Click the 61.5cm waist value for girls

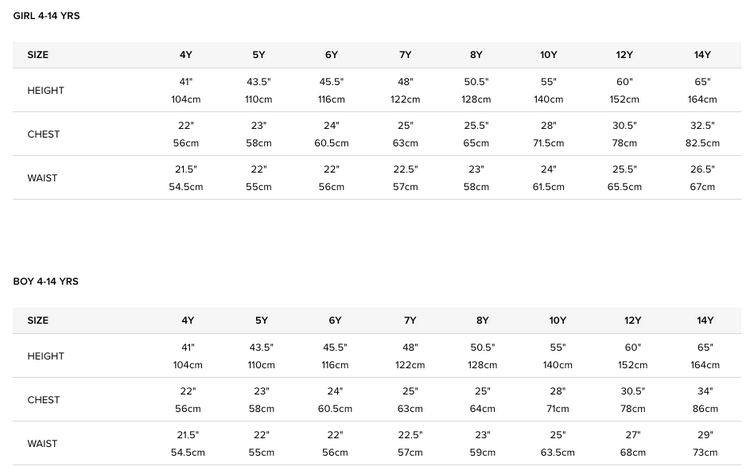click(x=549, y=187)
